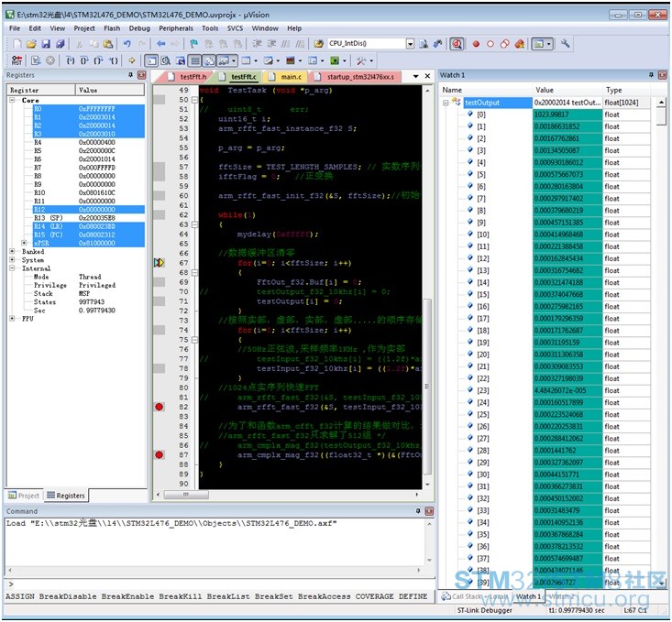Toggle pin on Watch 1 panel

coord(651,75)
